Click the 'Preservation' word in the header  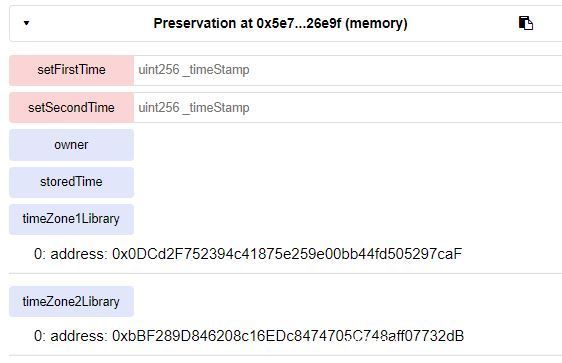tap(194, 24)
